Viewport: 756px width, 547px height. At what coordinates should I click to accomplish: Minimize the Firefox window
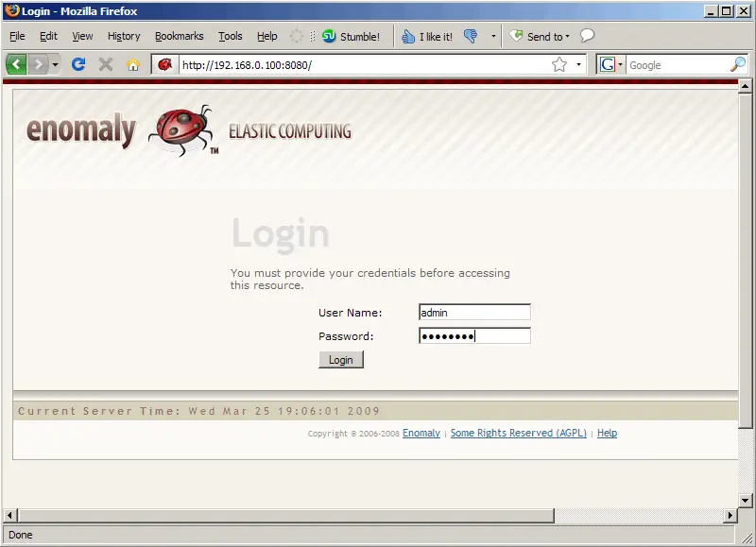(x=711, y=11)
